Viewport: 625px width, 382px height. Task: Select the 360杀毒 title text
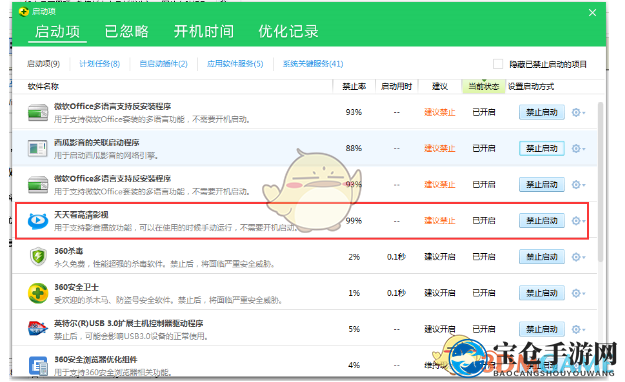coord(69,251)
